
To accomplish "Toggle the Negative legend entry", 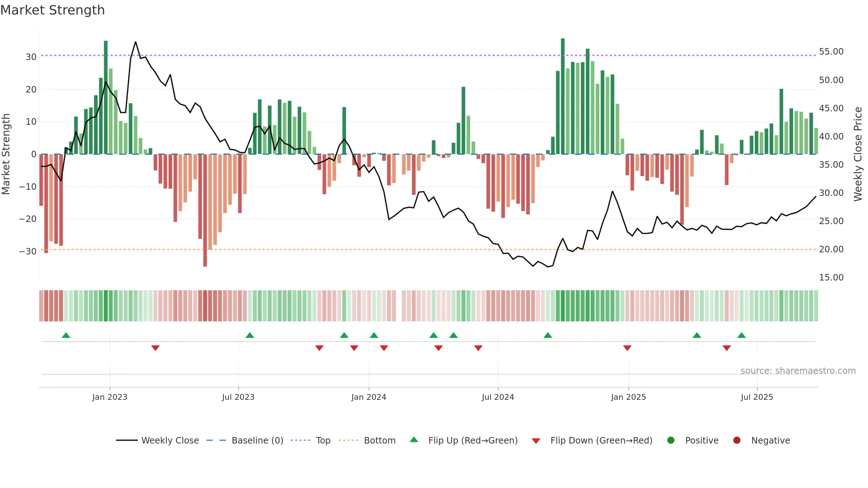I will coord(761,440).
